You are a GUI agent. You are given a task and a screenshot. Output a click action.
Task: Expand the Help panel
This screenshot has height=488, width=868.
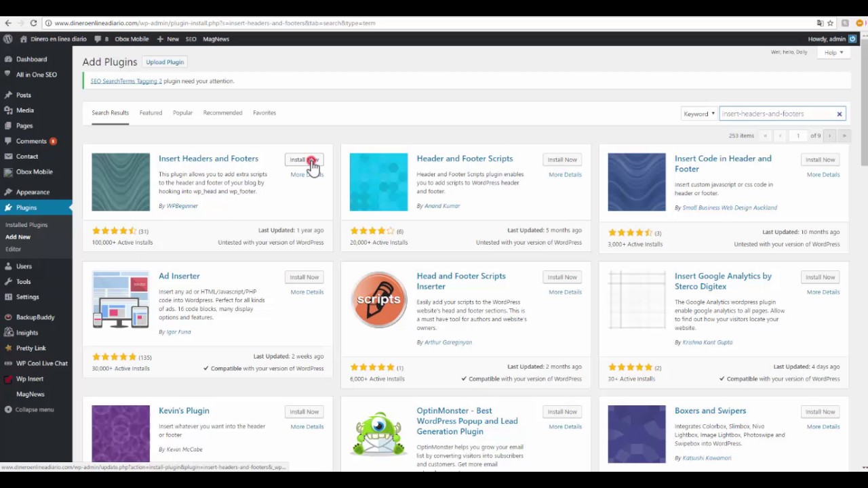coord(833,52)
